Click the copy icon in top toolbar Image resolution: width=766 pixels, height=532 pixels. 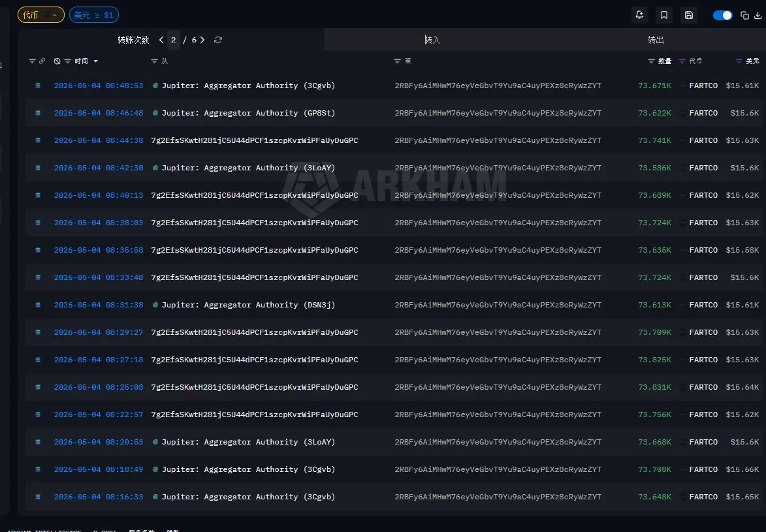744,15
